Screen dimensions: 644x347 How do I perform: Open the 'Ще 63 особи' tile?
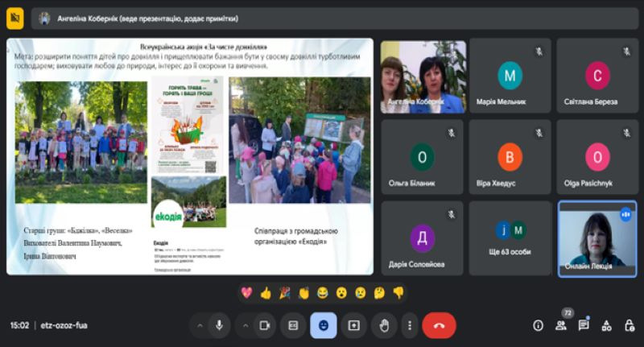click(x=510, y=238)
